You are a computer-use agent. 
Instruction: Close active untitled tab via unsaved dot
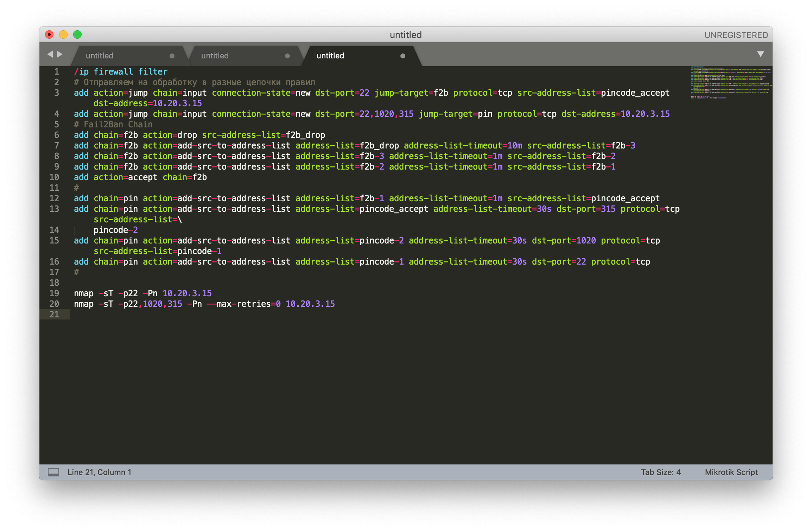(403, 56)
